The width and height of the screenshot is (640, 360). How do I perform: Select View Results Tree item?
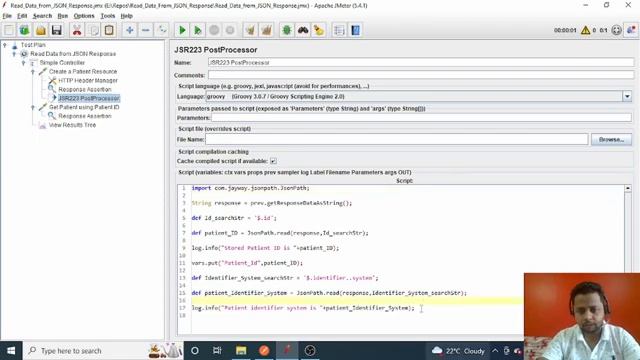(x=72, y=125)
